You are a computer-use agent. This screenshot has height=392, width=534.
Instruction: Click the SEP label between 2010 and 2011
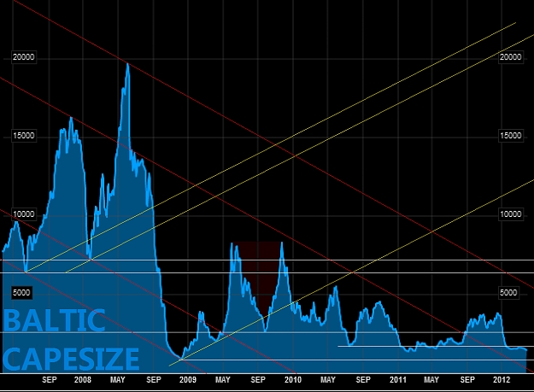tap(363, 380)
